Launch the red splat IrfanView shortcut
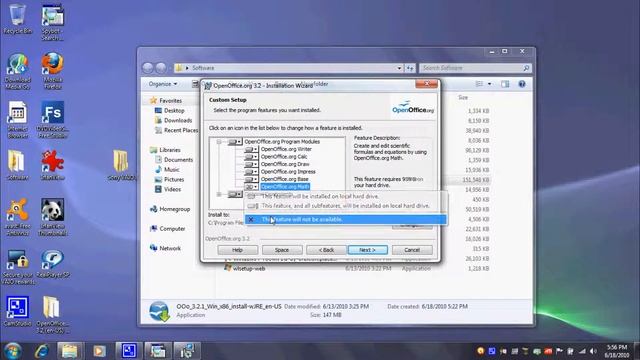 click(x=52, y=165)
